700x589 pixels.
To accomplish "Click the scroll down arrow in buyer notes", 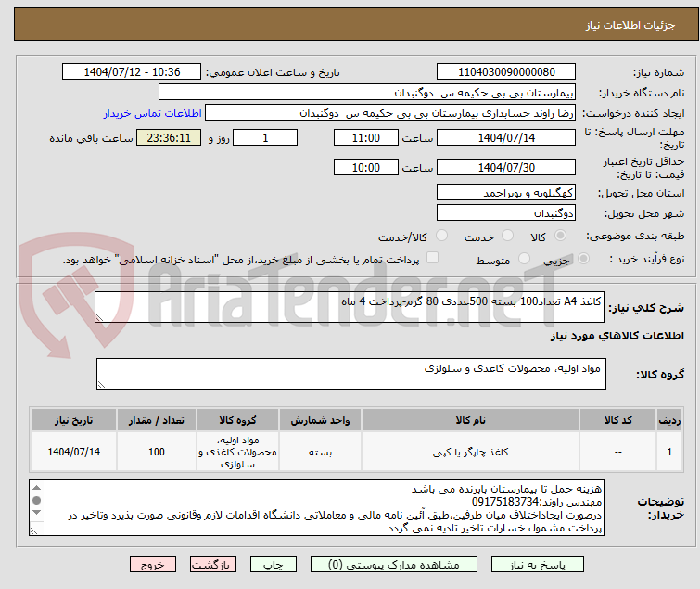I will [36, 512].
